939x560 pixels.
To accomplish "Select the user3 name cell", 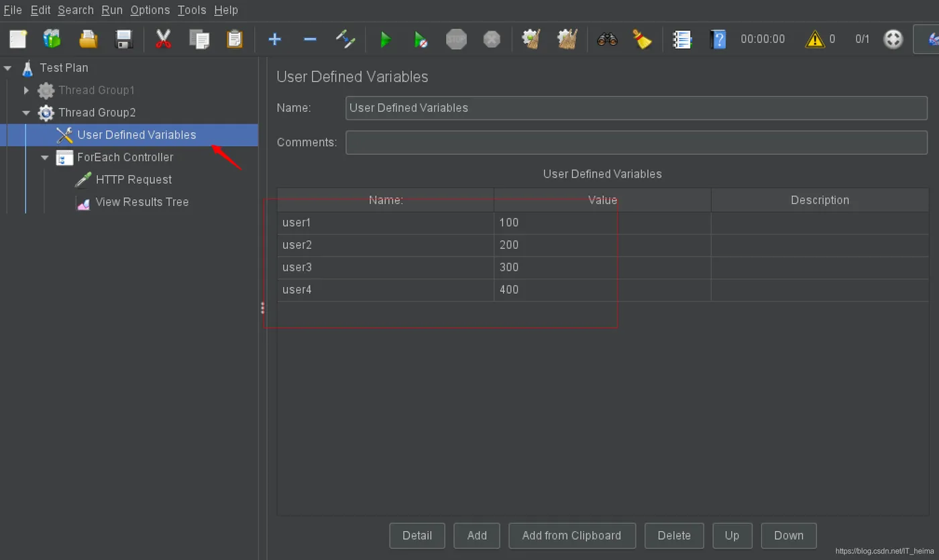I will pyautogui.click(x=386, y=268).
